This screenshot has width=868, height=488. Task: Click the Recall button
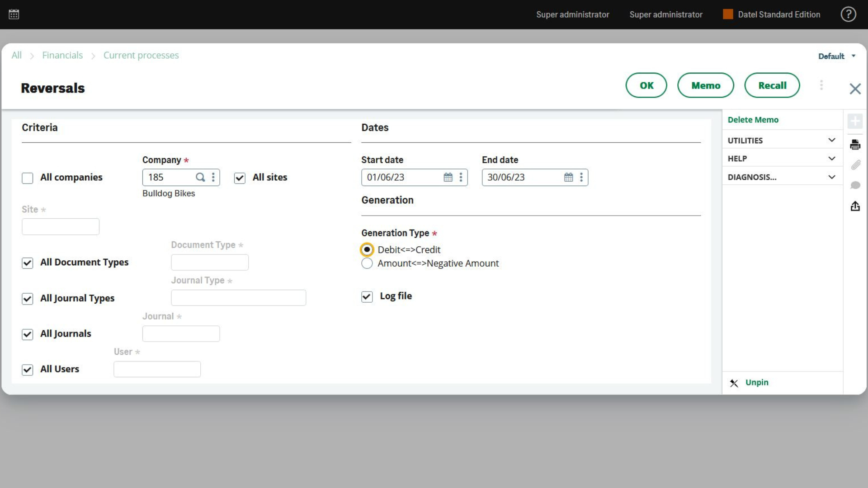pyautogui.click(x=772, y=85)
